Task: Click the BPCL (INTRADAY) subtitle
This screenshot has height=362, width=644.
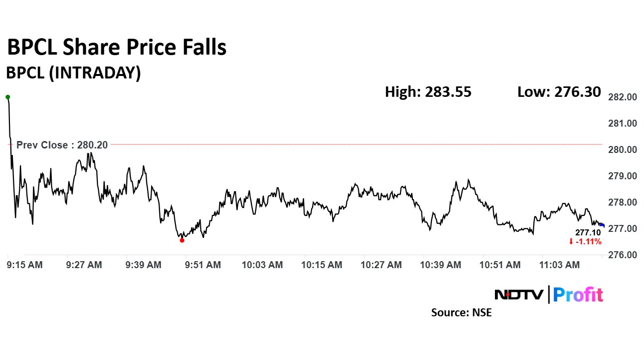Action: click(x=73, y=73)
